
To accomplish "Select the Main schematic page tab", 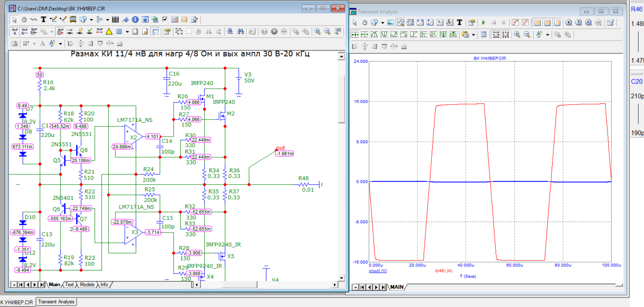I will [x=54, y=284].
